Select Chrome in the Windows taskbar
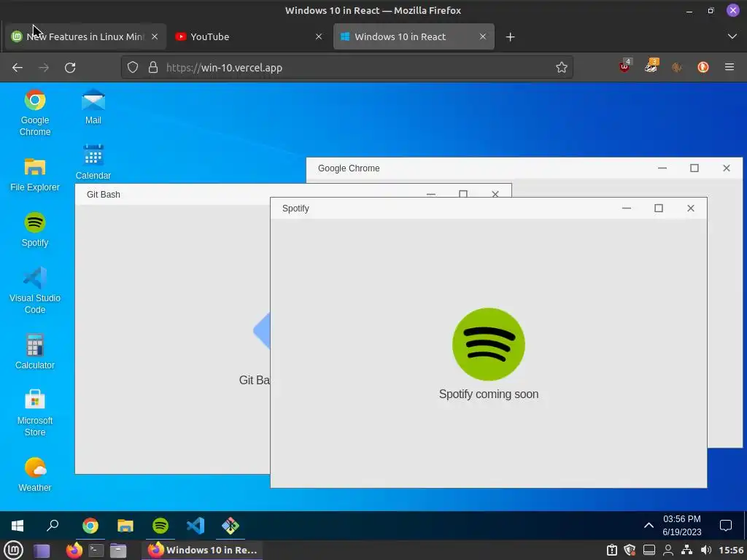The width and height of the screenshot is (747, 560). (90, 526)
